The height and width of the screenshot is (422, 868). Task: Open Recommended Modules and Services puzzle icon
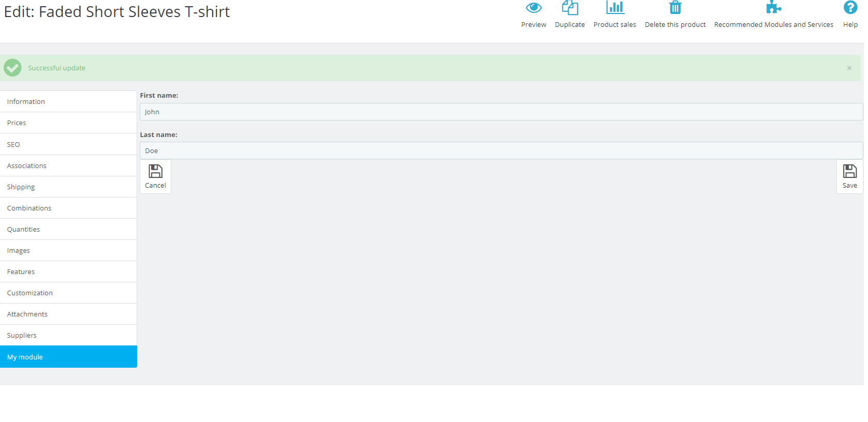coord(773,7)
